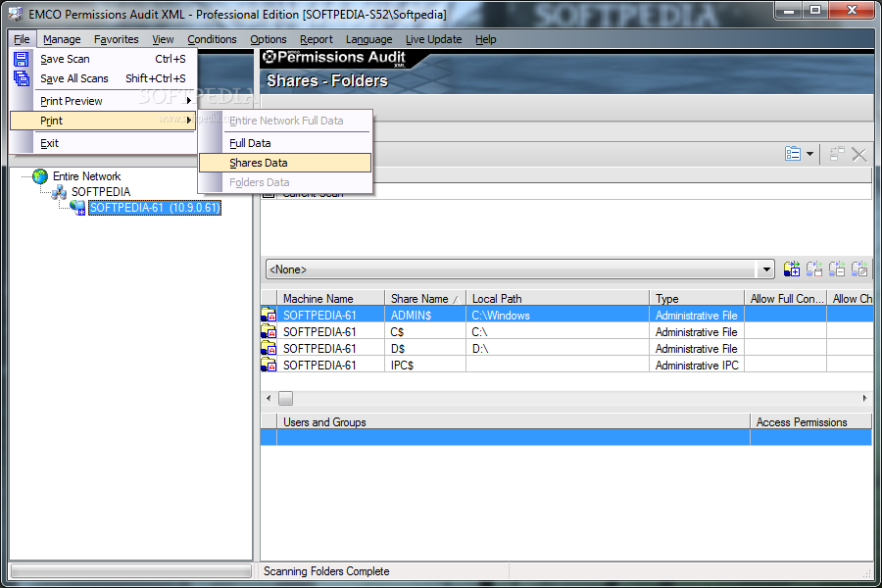Click the Entire Network globe icon
The width and height of the screenshot is (882, 588).
40,176
